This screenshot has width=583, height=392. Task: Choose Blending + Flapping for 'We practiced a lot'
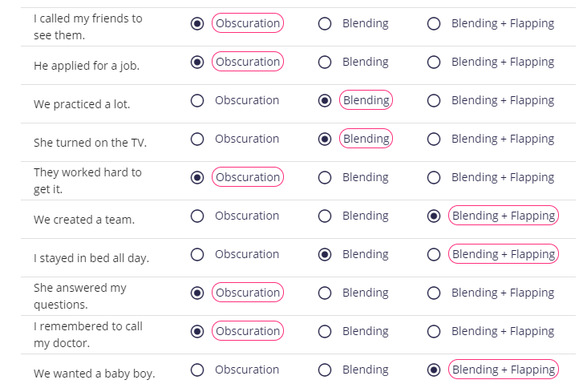(x=434, y=101)
